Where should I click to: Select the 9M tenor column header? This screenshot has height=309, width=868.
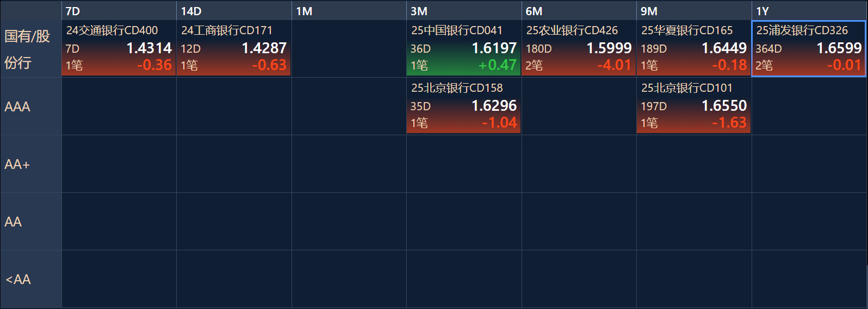coord(694,11)
